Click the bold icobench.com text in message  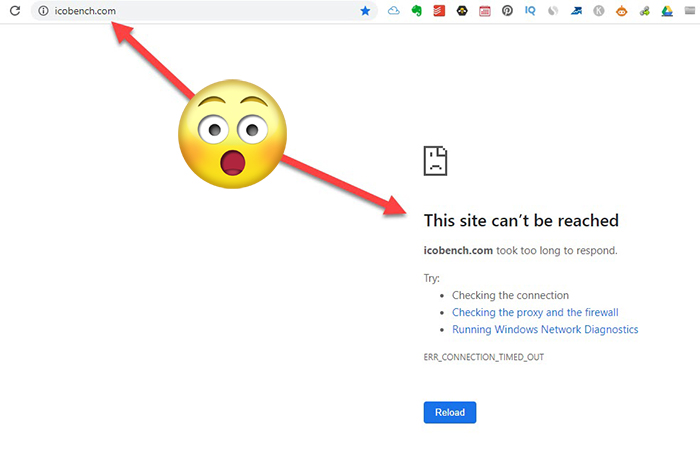(458, 250)
